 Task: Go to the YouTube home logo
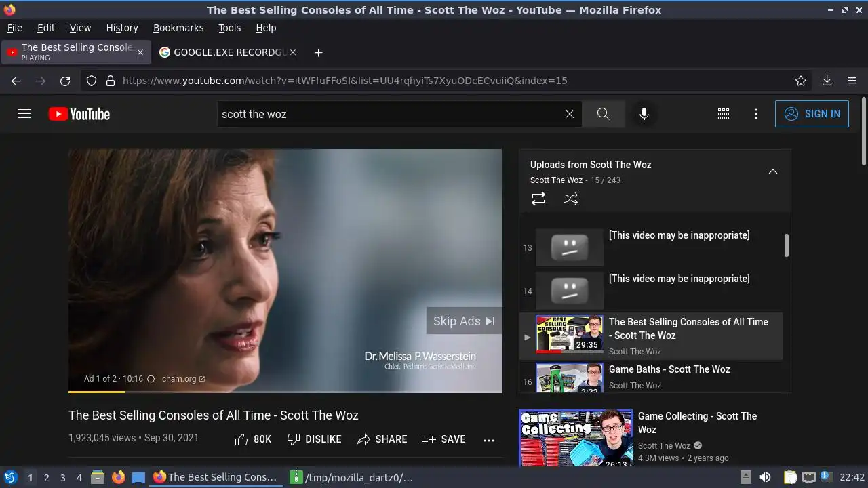pyautogui.click(x=79, y=114)
